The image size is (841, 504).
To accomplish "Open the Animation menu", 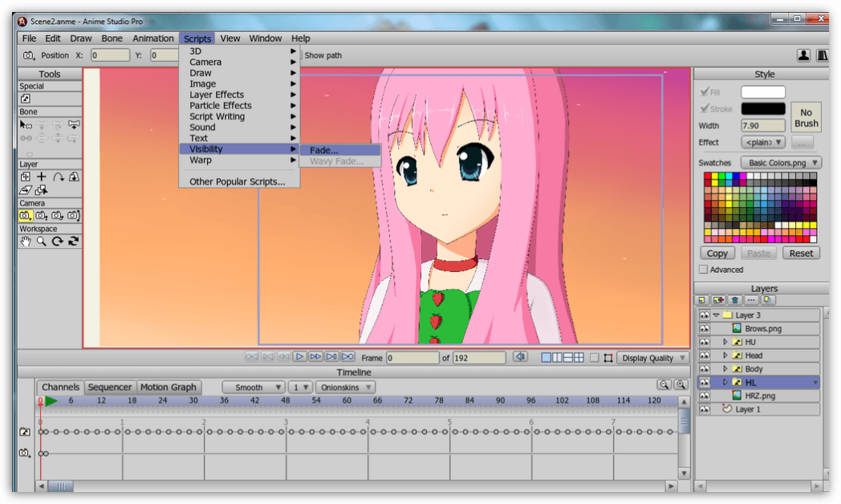I will (x=152, y=39).
